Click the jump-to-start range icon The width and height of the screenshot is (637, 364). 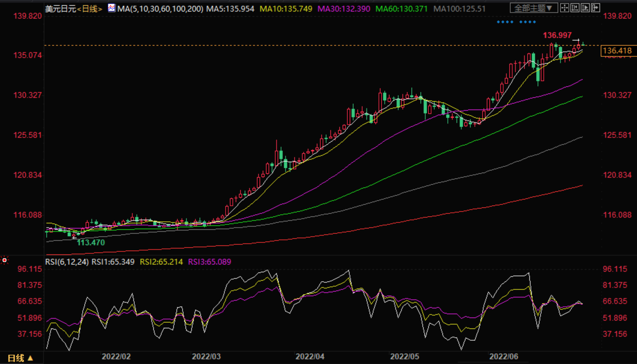[x=575, y=8]
